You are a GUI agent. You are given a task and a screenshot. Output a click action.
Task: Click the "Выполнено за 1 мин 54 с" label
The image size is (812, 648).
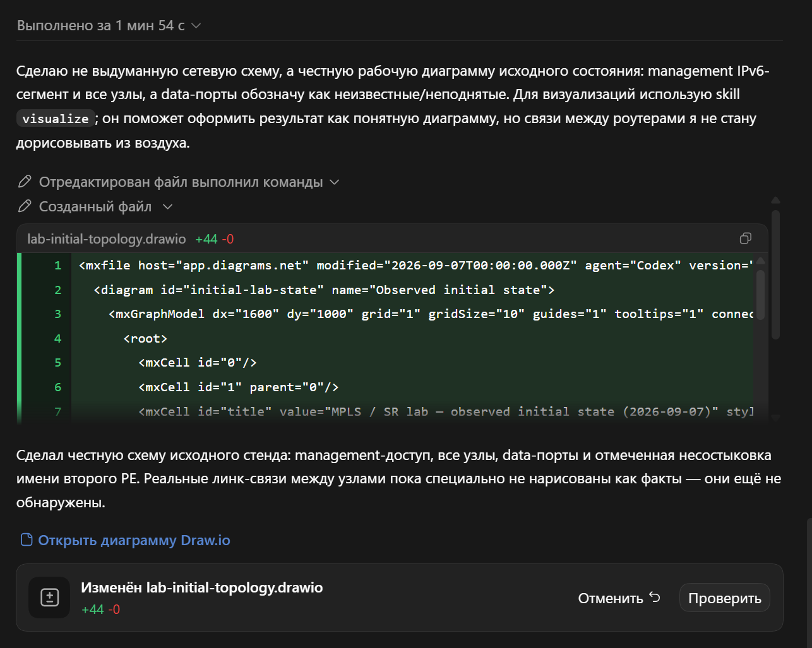[x=100, y=26]
